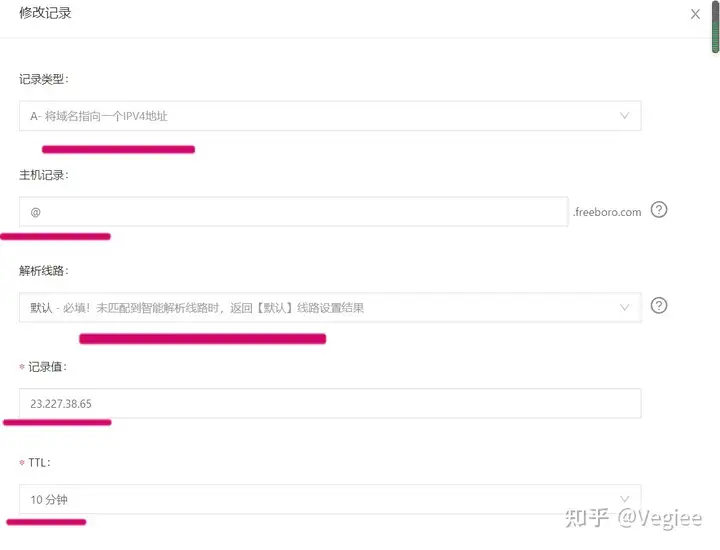Click the 修改记录 dialog title

tap(45, 13)
